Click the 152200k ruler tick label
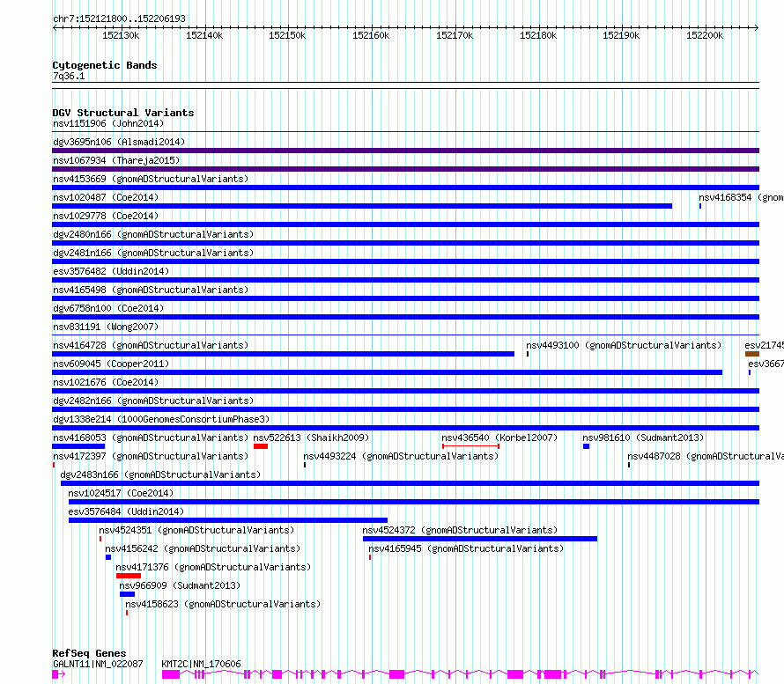This screenshot has width=784, height=684. 705,35
